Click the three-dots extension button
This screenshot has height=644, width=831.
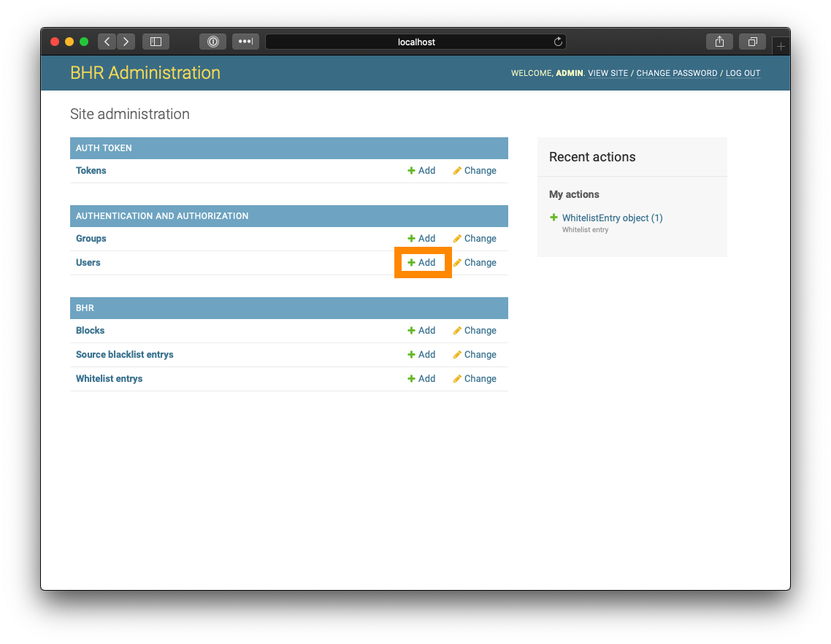click(245, 42)
